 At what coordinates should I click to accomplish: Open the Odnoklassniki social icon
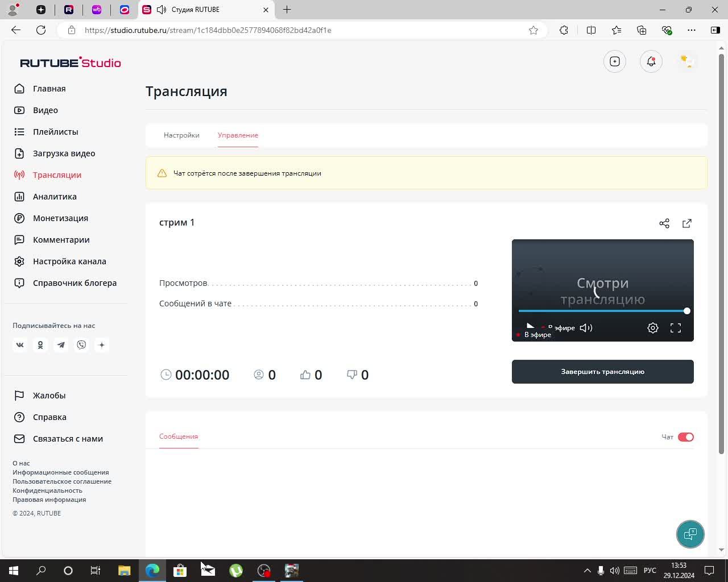[40, 345]
